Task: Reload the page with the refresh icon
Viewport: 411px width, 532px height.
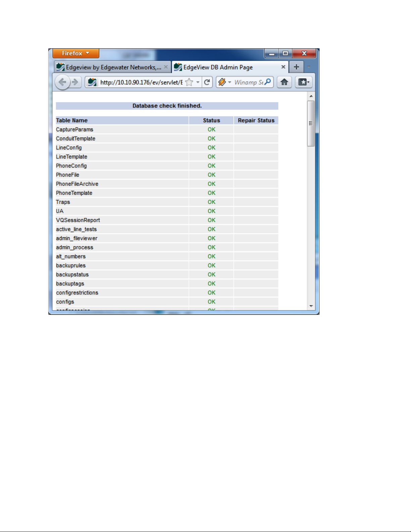Action: pos(207,82)
